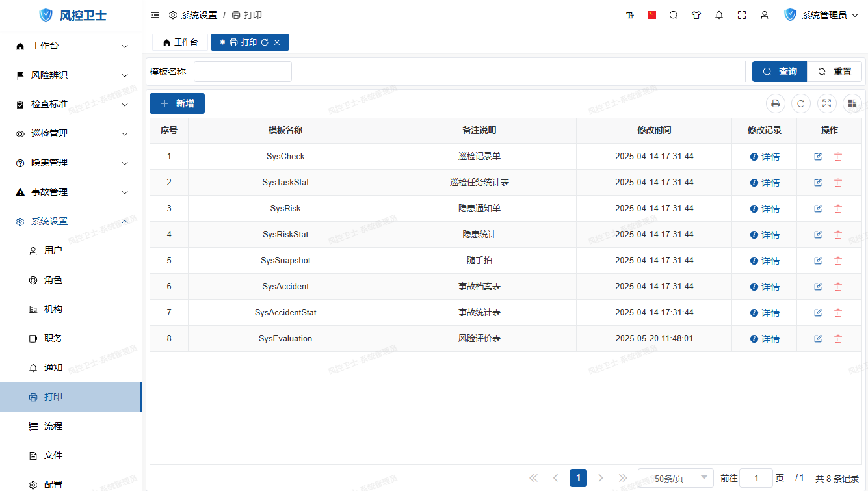
Task: Click edit icon for SysCheck row
Action: 818,157
